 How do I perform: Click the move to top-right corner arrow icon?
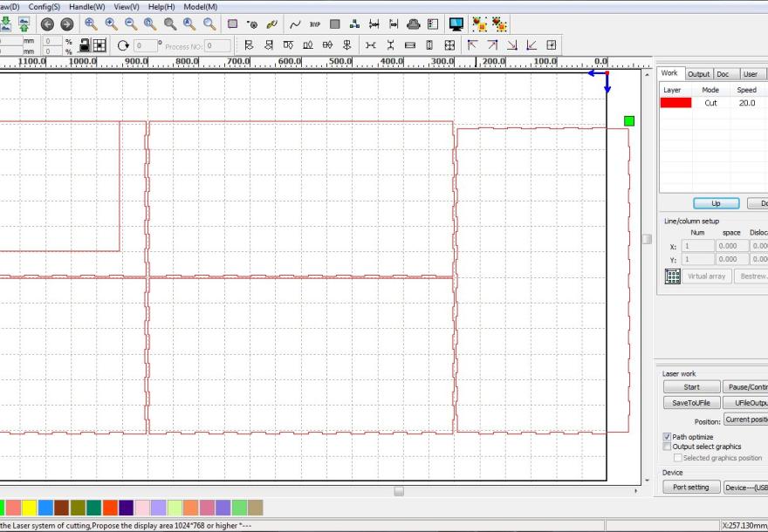[x=492, y=45]
